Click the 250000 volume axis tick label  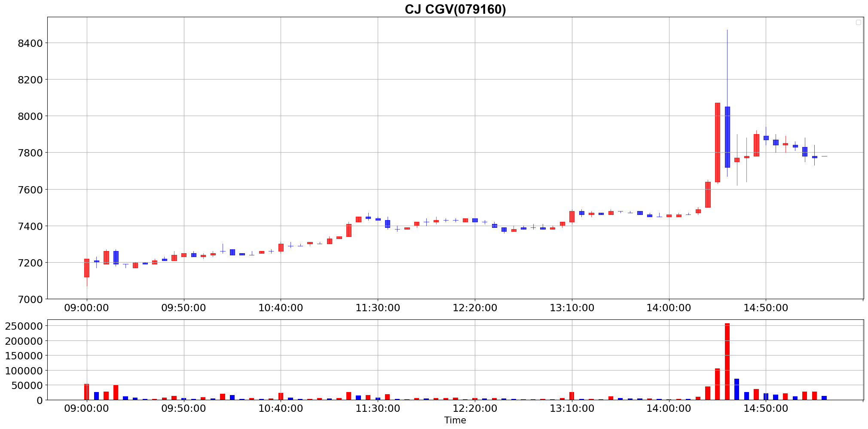pos(24,326)
